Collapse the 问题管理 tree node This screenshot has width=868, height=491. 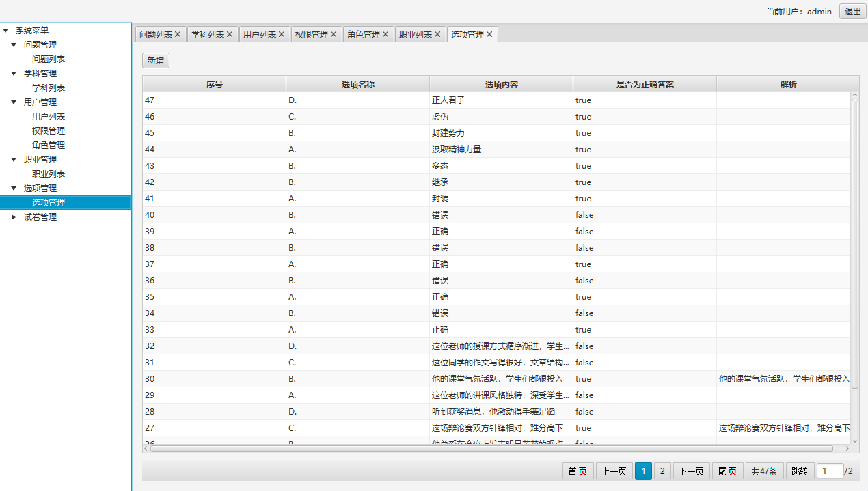click(14, 45)
